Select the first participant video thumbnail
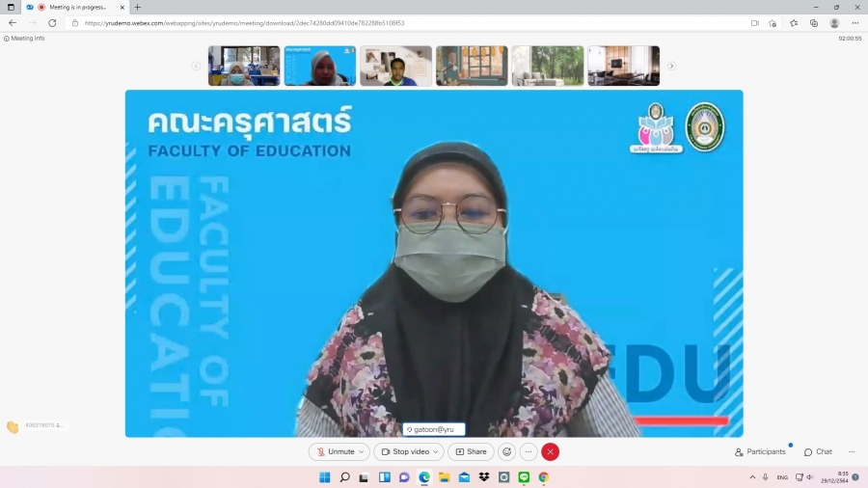 tap(243, 66)
